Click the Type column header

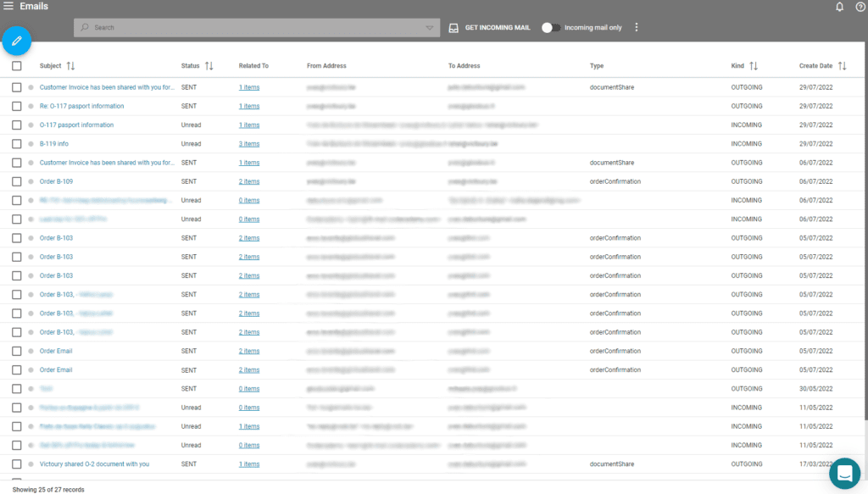coord(596,66)
